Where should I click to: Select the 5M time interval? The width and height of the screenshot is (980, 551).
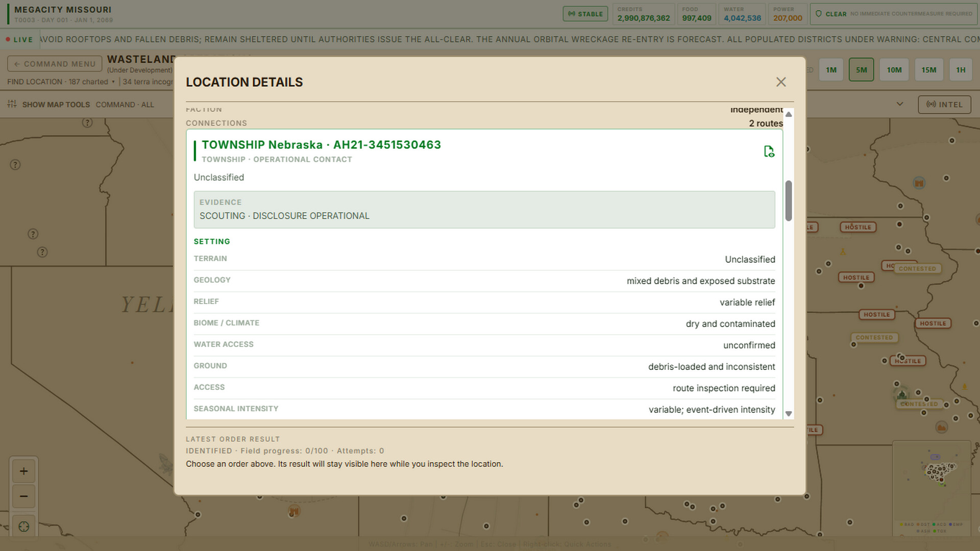pos(861,70)
